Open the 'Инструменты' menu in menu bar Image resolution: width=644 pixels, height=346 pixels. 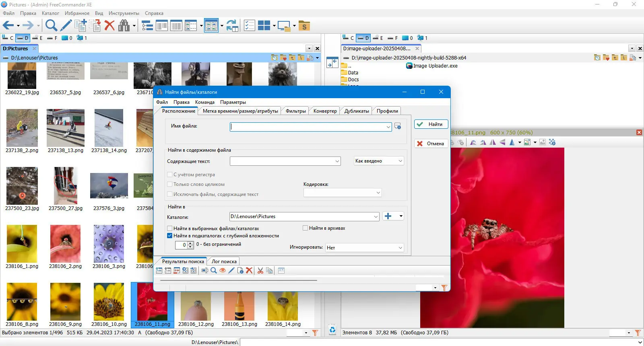tap(124, 13)
